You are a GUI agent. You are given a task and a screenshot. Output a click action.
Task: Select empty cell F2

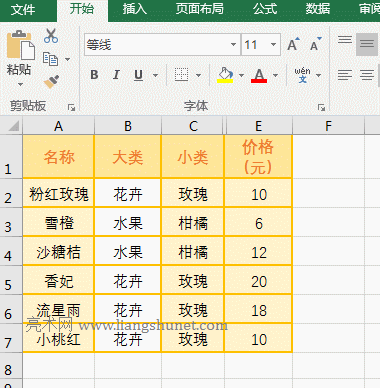(x=329, y=193)
